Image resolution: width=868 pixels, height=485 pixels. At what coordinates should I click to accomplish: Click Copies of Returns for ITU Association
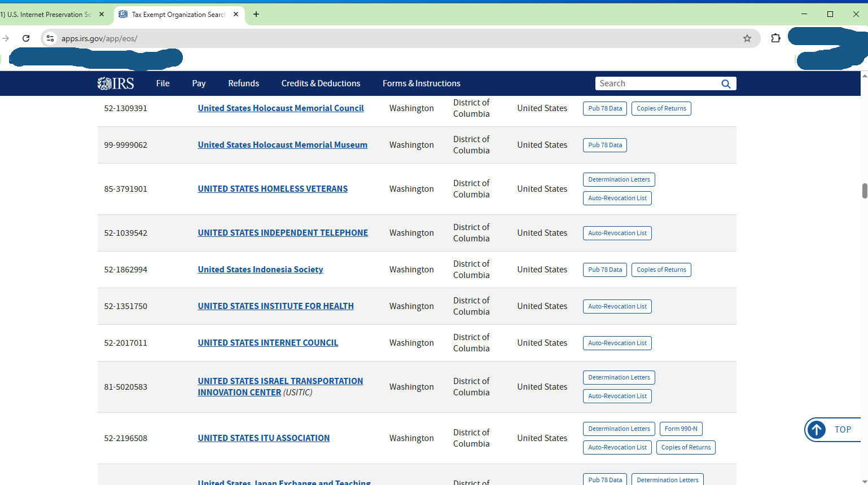[686, 447]
